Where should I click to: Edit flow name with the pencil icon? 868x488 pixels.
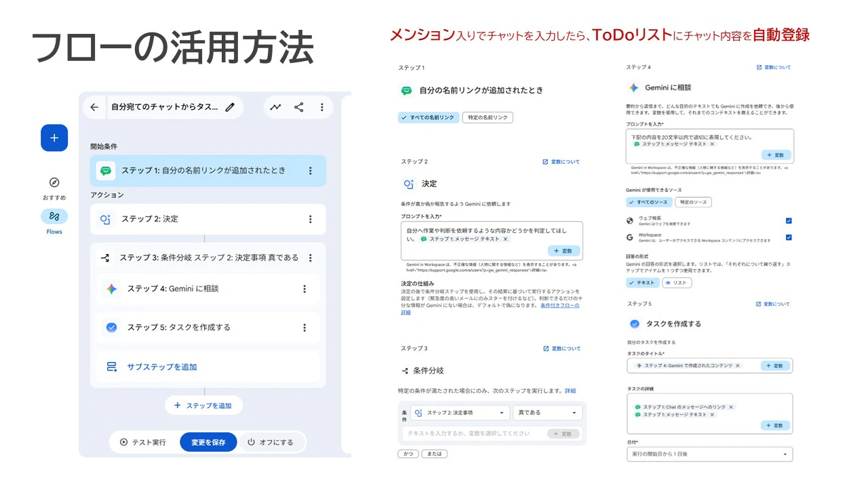(230, 107)
